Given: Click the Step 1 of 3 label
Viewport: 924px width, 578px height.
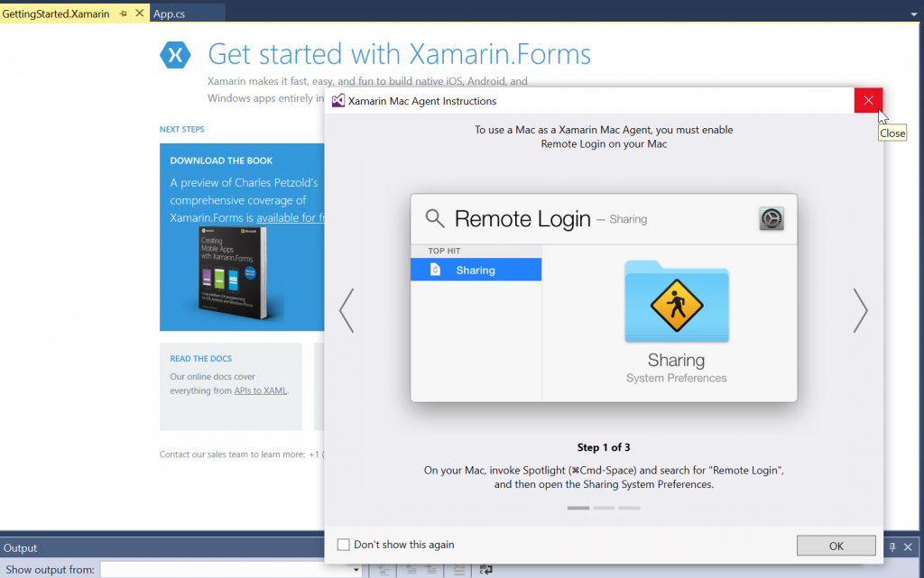Looking at the screenshot, I should [604, 447].
